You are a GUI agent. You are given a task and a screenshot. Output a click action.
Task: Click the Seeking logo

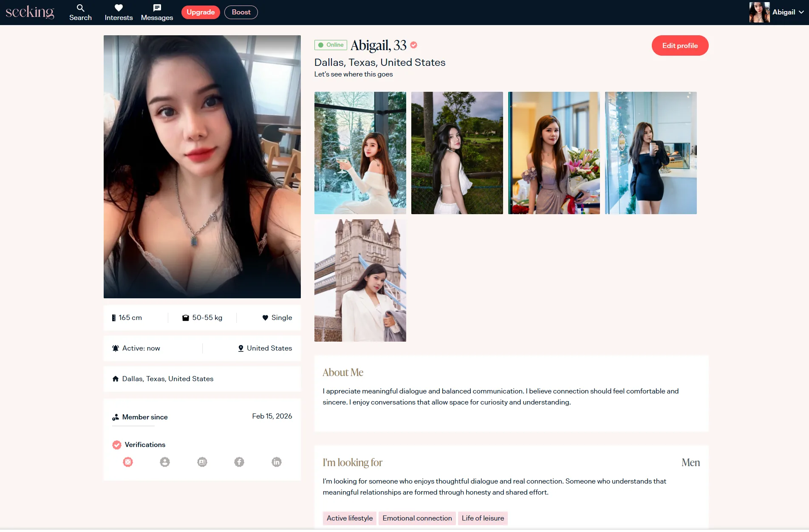(30, 12)
